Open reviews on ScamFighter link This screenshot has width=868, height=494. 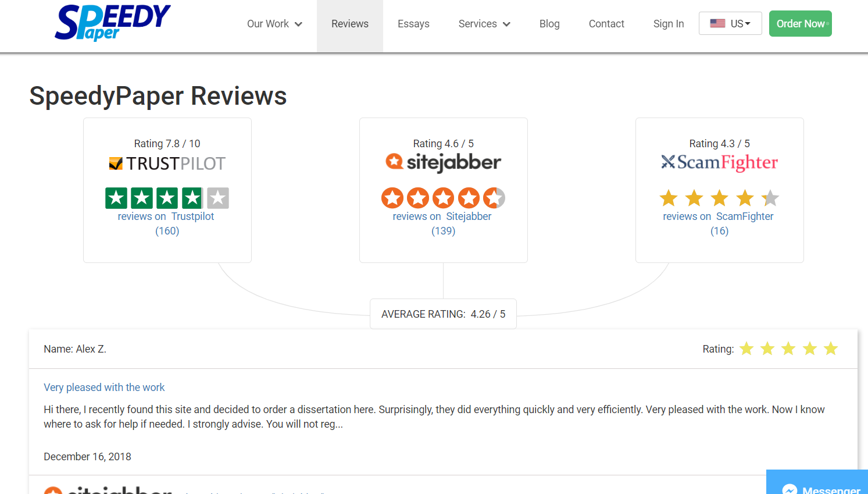click(x=719, y=216)
